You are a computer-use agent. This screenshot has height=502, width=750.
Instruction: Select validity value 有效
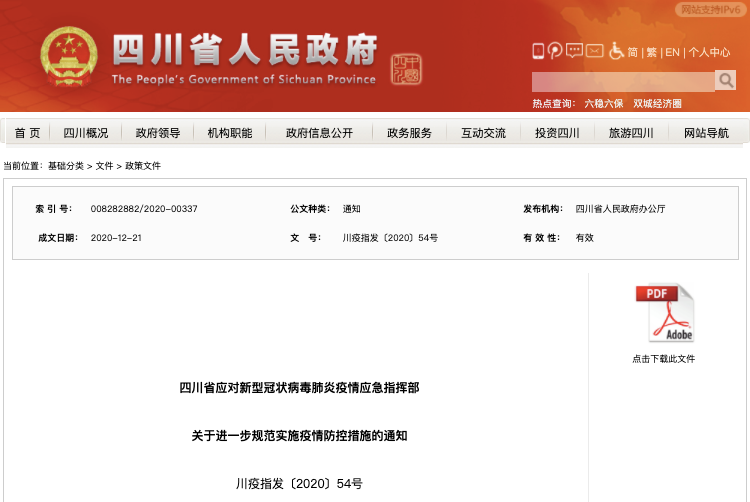point(585,238)
